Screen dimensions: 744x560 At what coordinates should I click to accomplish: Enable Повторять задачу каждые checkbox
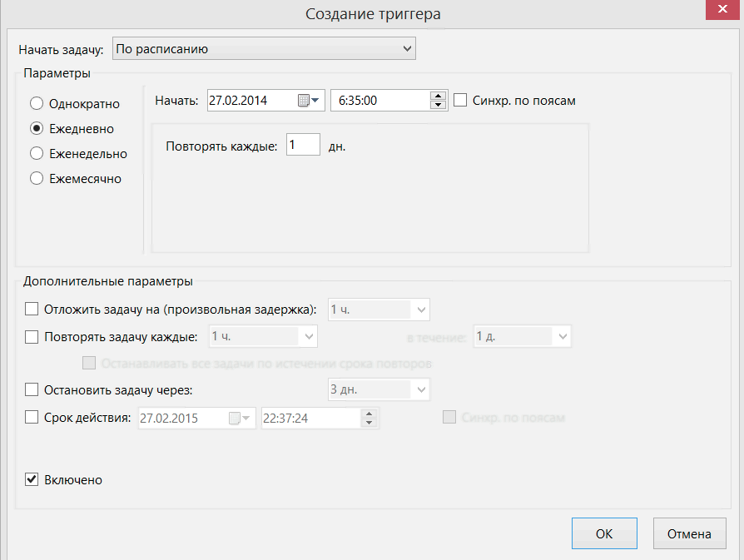point(32,337)
